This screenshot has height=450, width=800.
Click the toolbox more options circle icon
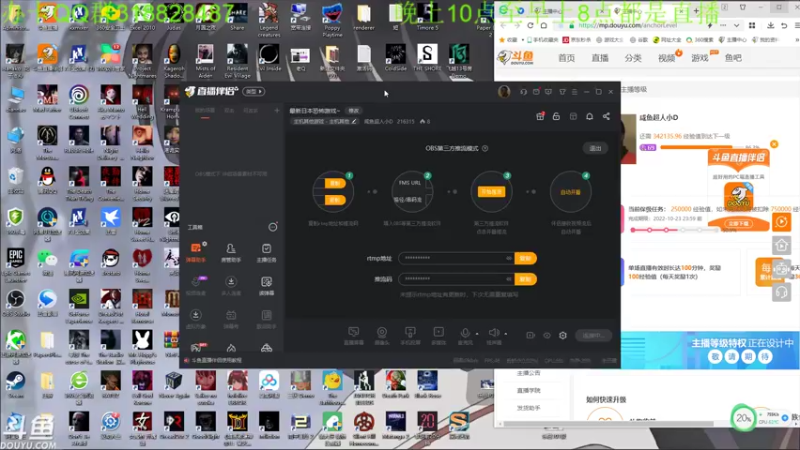pos(273,227)
